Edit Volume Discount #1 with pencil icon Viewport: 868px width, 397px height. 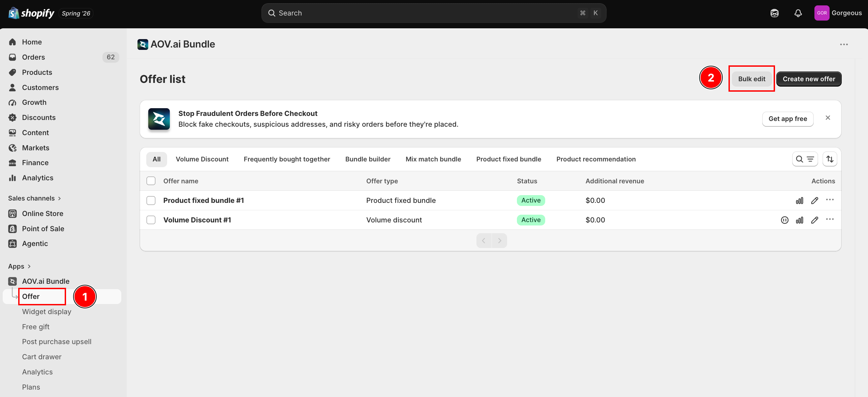pos(815,220)
